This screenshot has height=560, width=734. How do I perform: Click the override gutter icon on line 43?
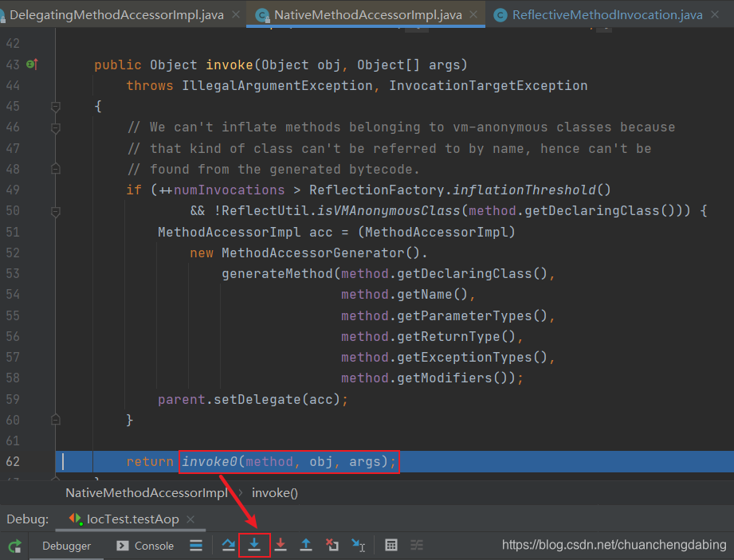click(33, 65)
